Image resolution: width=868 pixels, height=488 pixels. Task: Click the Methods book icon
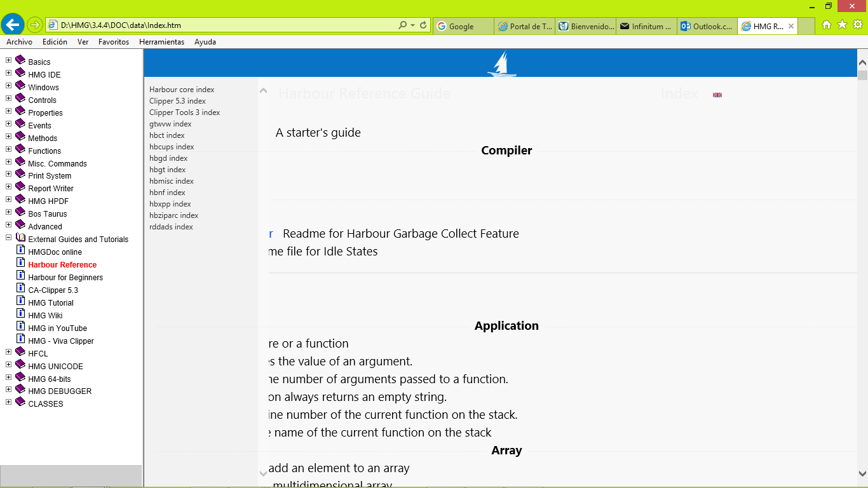coord(20,137)
